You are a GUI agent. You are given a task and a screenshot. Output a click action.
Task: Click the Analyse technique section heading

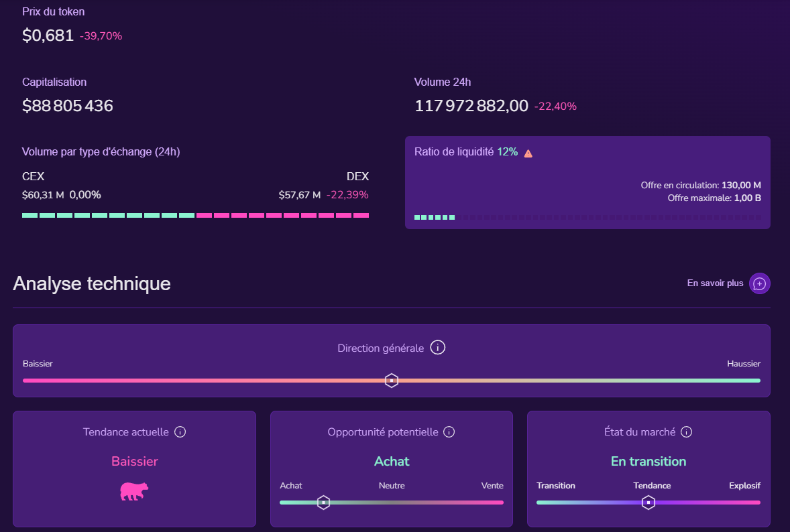91,283
